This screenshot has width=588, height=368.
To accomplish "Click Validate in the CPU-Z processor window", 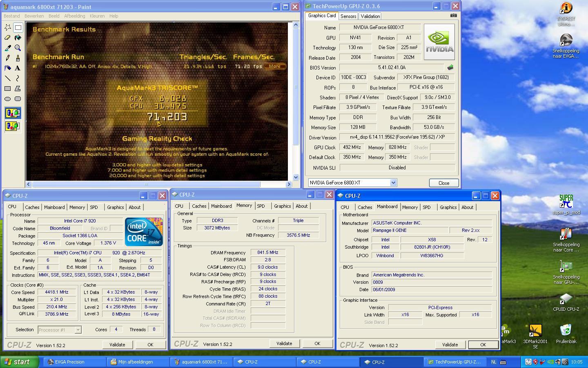I will [117, 345].
